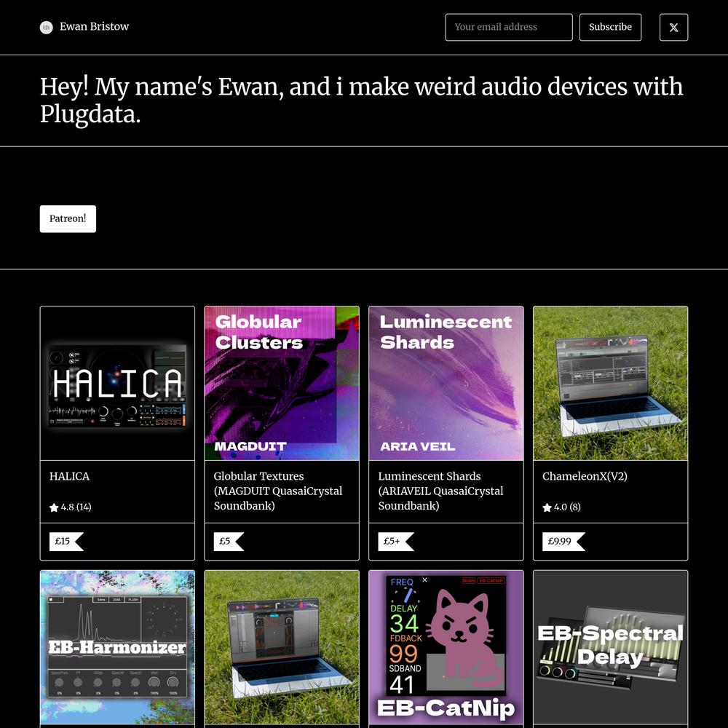The image size is (728, 728).
Task: Click the X (Twitter) icon button
Action: click(673, 28)
